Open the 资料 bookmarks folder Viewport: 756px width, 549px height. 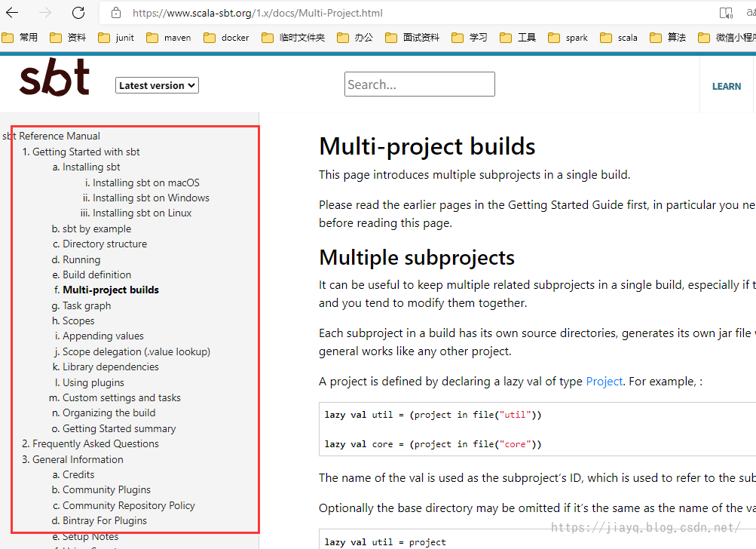point(68,38)
